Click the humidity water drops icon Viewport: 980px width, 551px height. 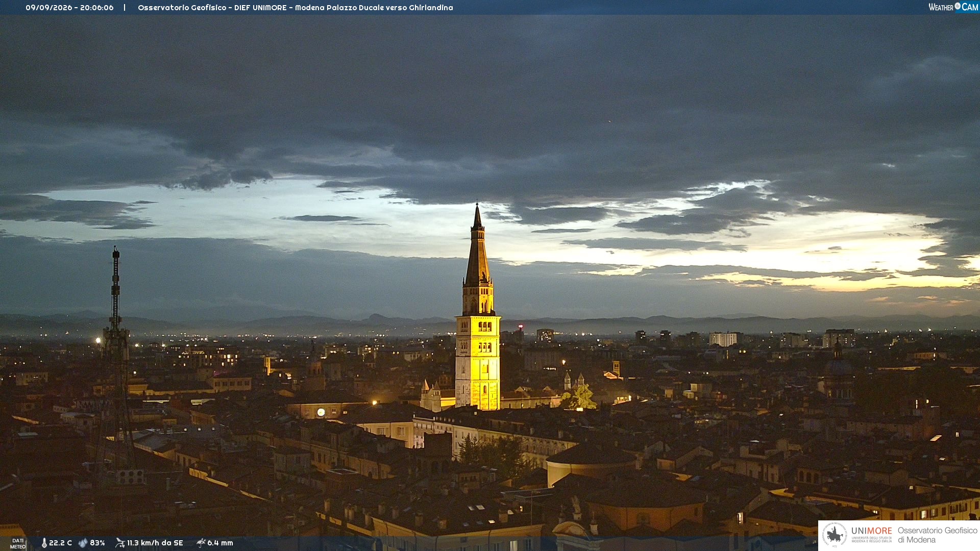83,543
